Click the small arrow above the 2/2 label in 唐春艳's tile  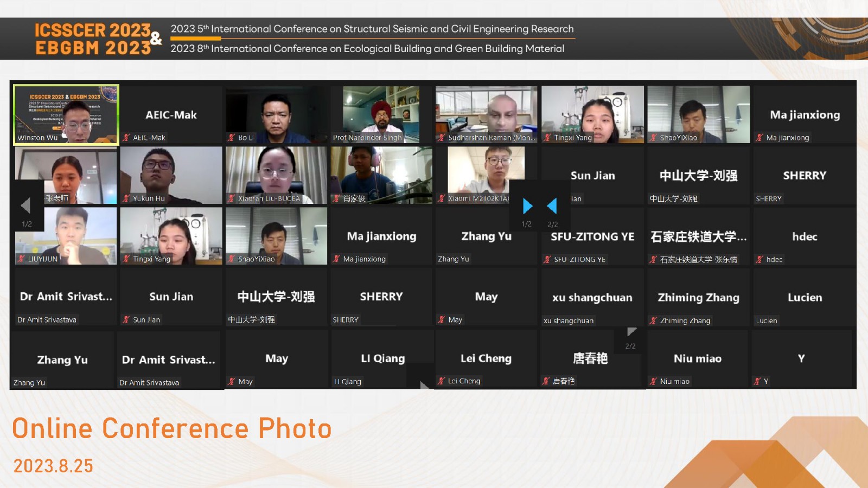tap(631, 332)
